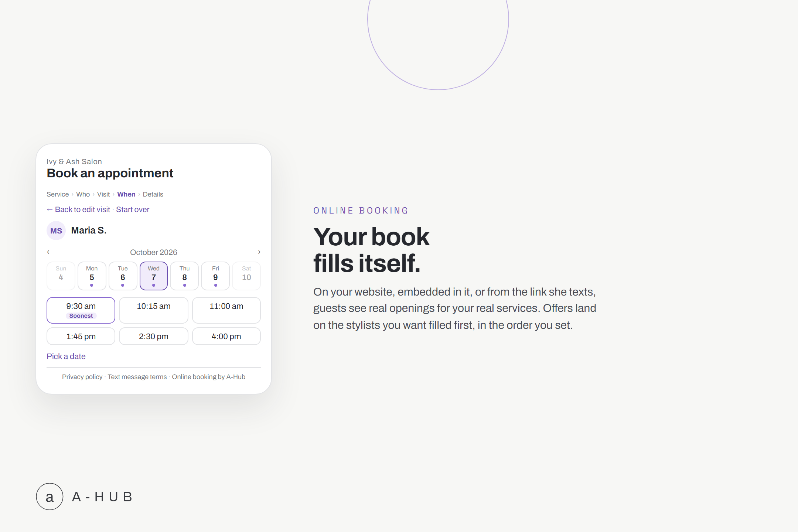Viewport: 798px width, 532px height.
Task: View Text message terms link
Action: 137,377
